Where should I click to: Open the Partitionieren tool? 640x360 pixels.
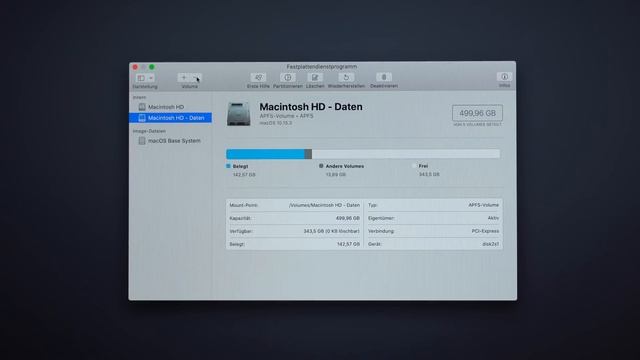point(288,78)
